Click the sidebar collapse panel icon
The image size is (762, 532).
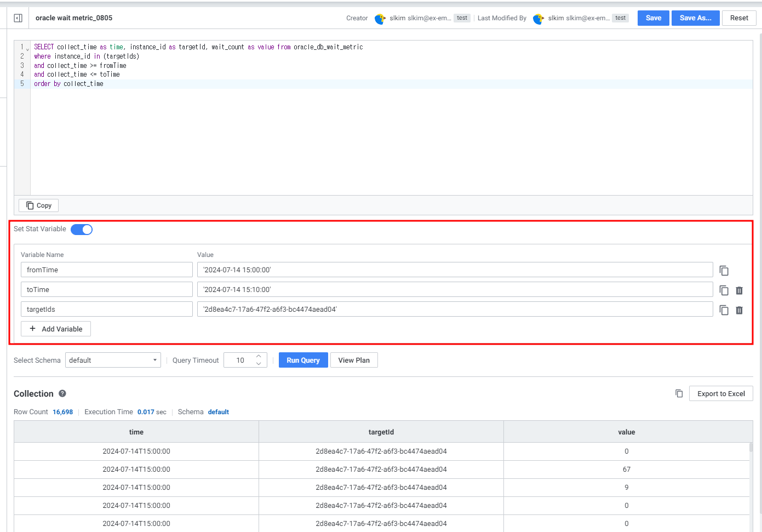click(18, 18)
